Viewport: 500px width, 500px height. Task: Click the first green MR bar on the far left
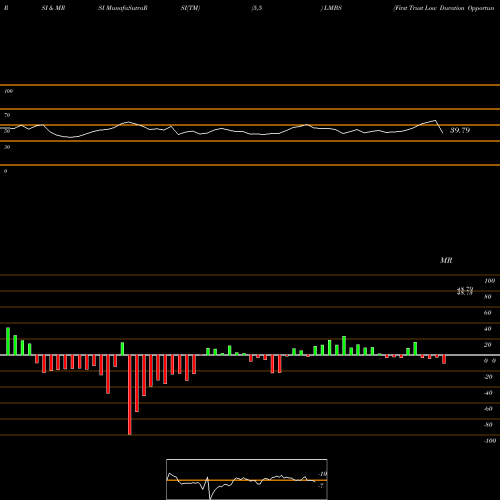[x=8, y=341]
